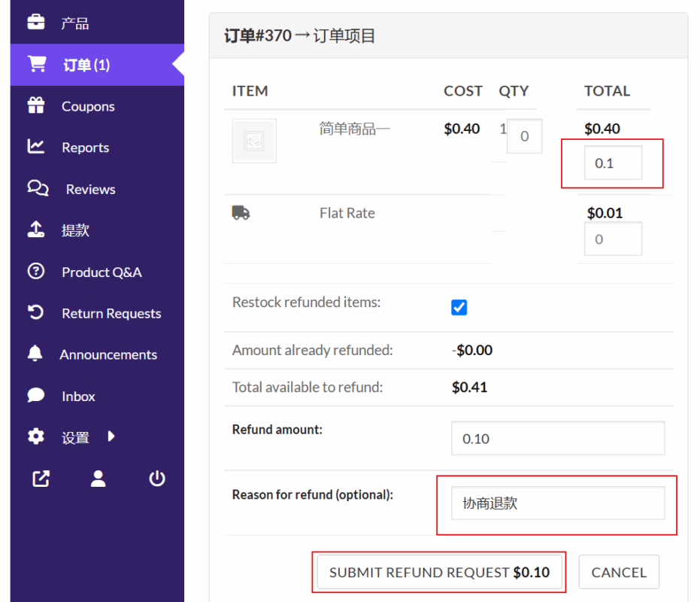
Task: Toggle the Restock refunded items checkbox
Action: click(459, 307)
